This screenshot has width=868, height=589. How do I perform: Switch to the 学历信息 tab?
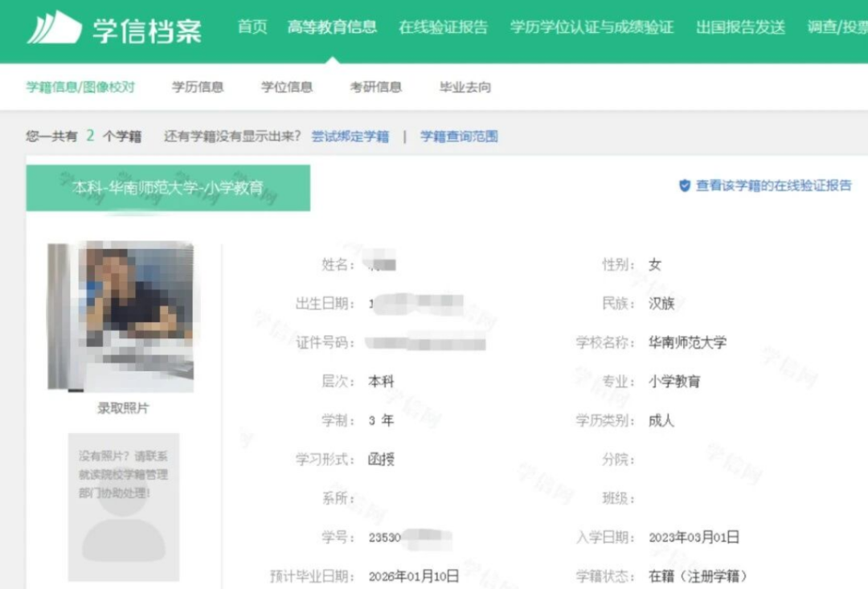pos(198,87)
